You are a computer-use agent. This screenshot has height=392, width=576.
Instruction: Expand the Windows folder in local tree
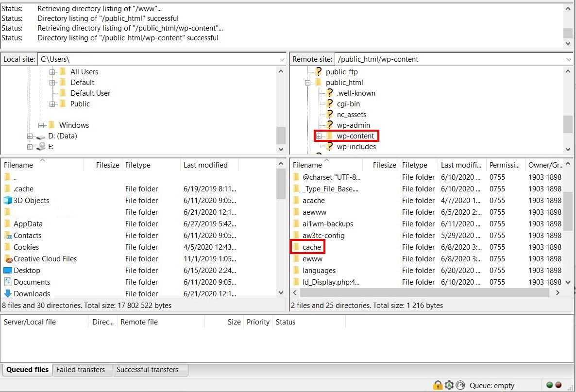pyautogui.click(x=41, y=125)
